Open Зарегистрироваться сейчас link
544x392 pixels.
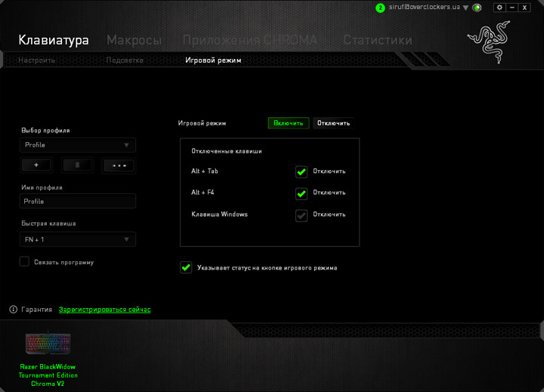105,310
